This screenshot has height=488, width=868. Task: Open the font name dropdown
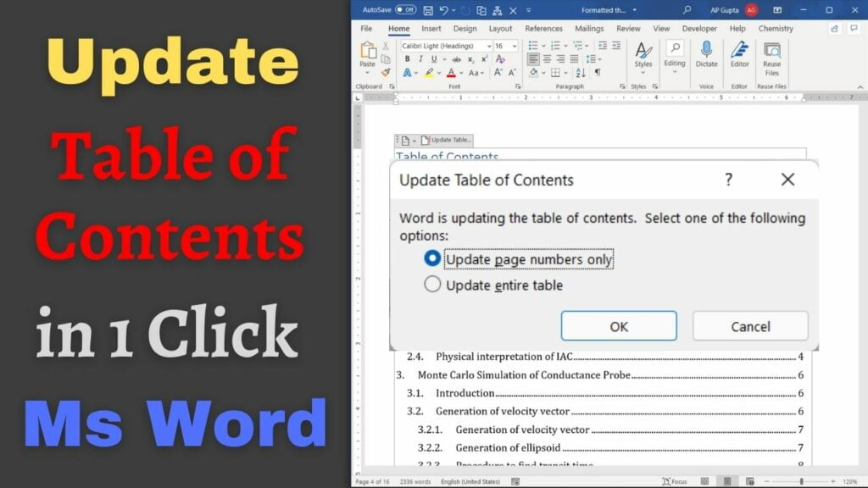(x=489, y=45)
